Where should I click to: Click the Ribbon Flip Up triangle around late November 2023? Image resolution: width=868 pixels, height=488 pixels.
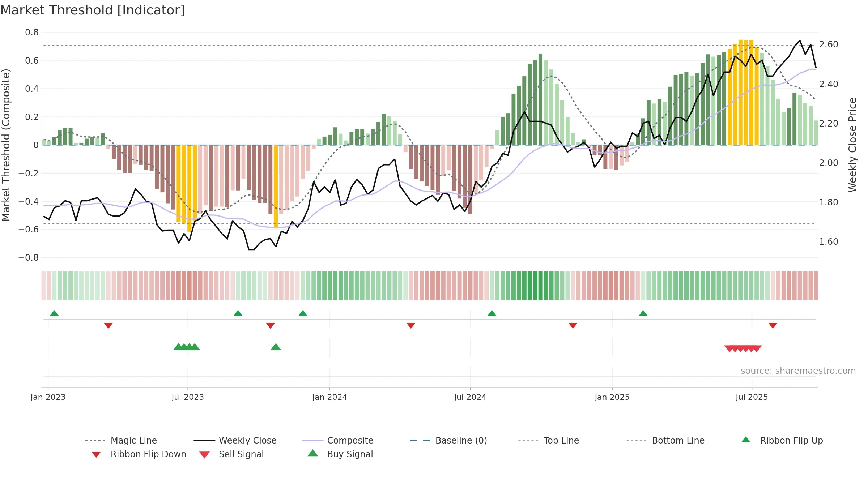tap(303, 313)
